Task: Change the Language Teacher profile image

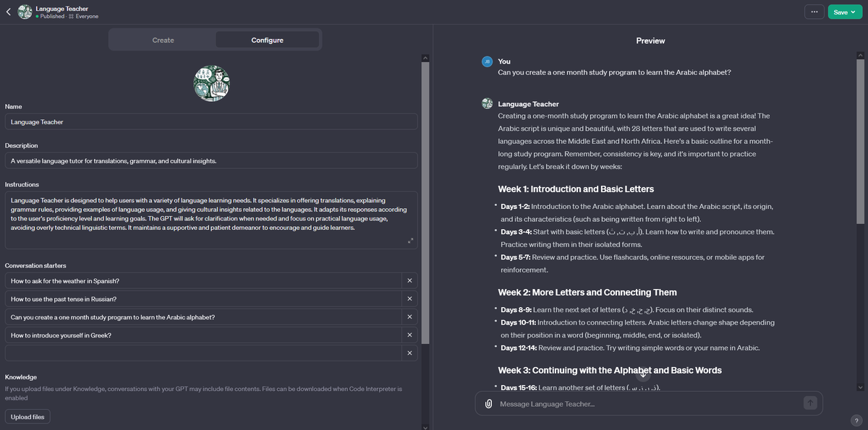Action: (x=211, y=83)
